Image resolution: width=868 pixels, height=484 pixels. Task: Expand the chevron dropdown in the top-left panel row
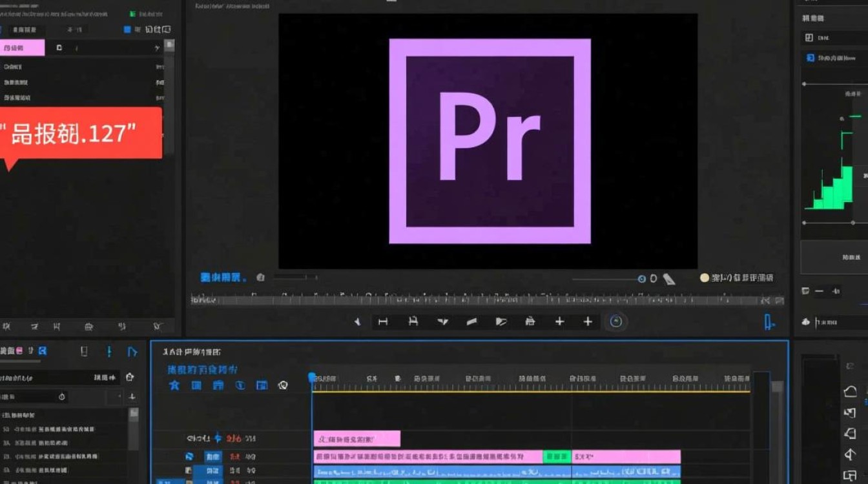click(x=157, y=48)
